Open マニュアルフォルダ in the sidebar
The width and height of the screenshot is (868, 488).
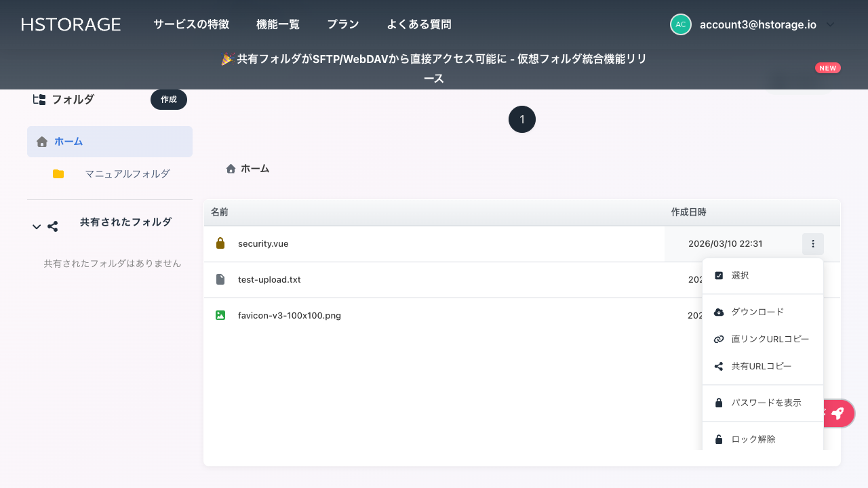coord(127,174)
